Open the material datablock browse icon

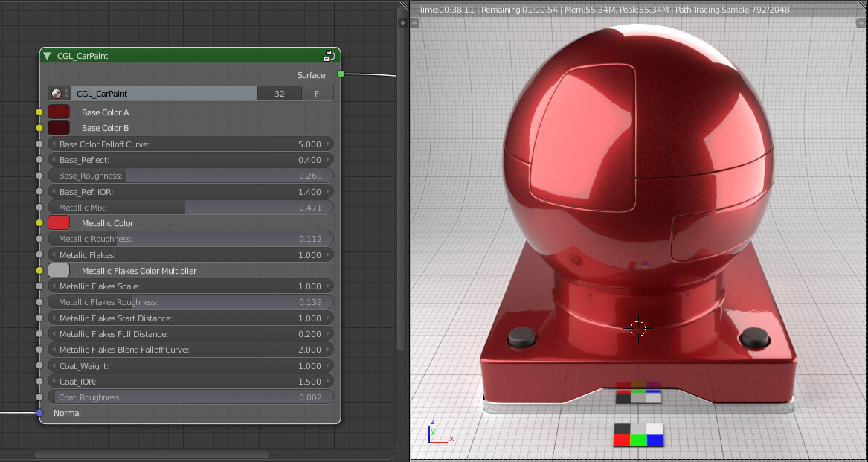coord(57,93)
